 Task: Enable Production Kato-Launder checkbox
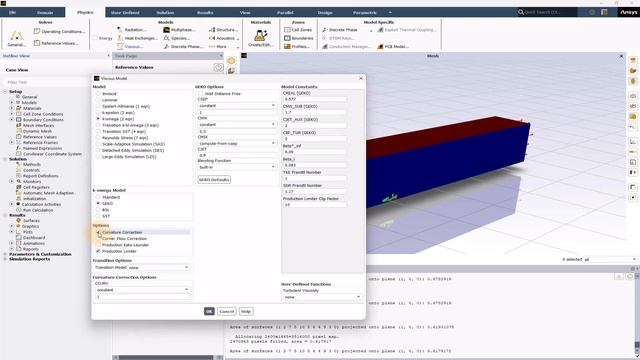point(98,245)
